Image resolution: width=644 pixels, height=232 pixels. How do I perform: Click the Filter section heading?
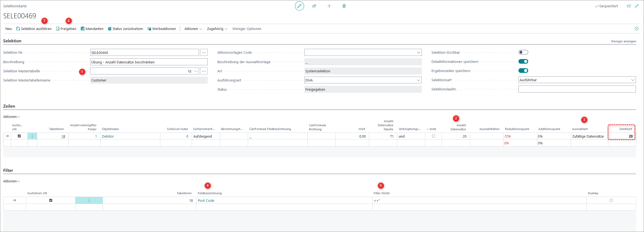pos(8,170)
